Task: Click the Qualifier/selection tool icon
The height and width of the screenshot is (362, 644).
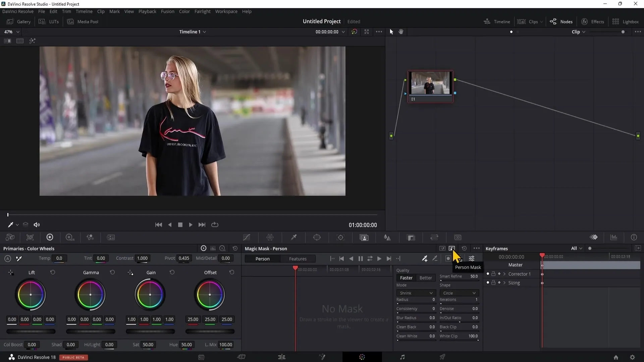Action: coord(294,238)
